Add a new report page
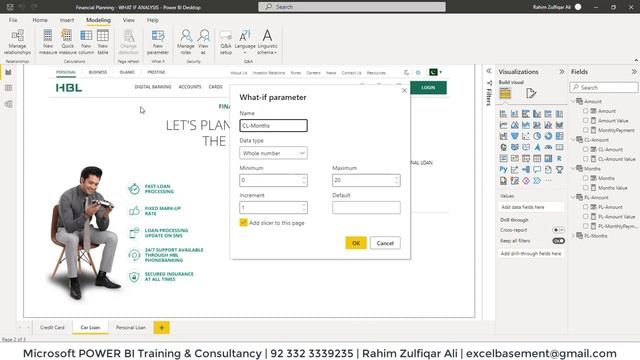This screenshot has width=640, height=360. point(162,327)
